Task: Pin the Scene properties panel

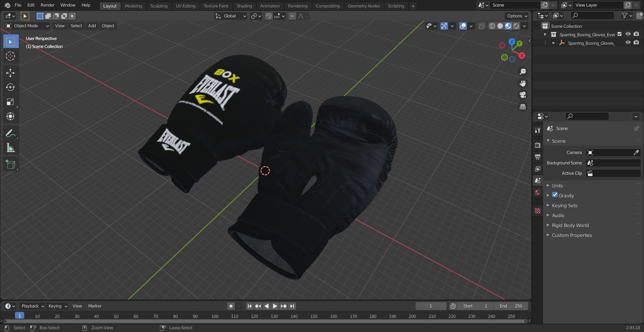Action: [x=636, y=128]
